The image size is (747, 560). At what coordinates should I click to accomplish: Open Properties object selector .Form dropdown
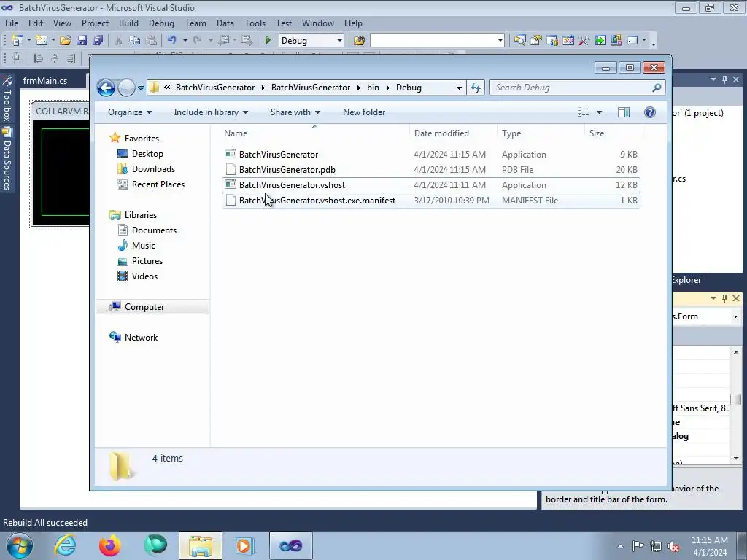735,316
